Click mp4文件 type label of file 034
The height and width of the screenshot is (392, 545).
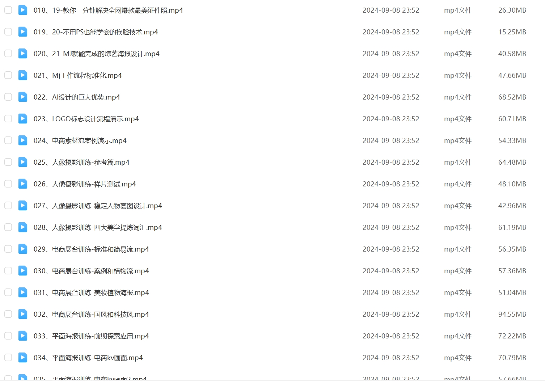coord(458,358)
